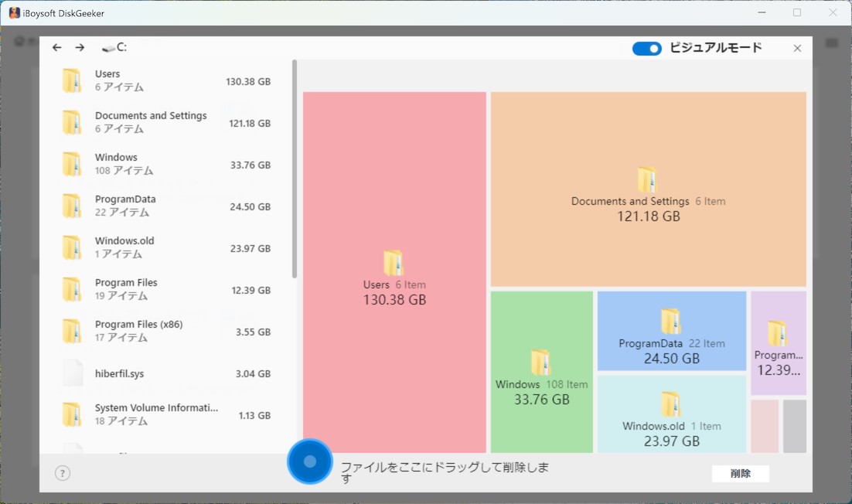Open the C: drive icon in breadcrumb
The image size is (852, 504).
pyautogui.click(x=107, y=46)
